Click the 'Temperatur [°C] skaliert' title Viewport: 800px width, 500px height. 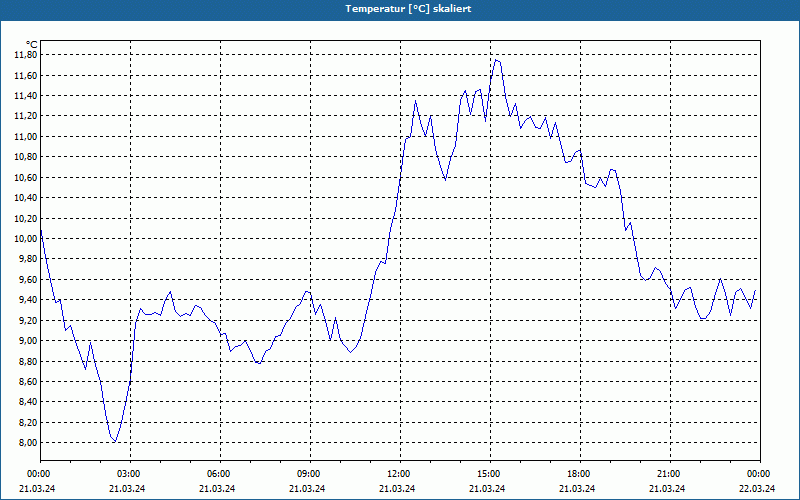pyautogui.click(x=408, y=9)
